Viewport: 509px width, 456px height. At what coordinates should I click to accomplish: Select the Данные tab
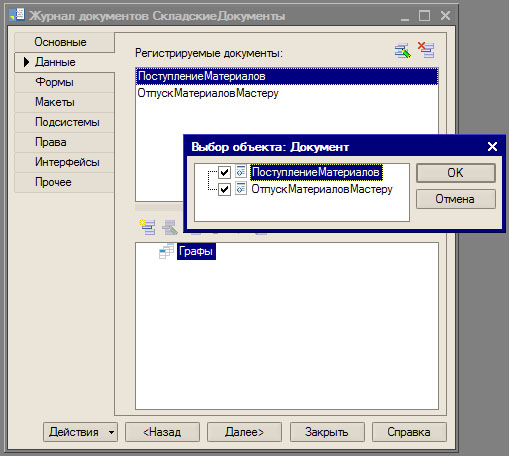pyautogui.click(x=65, y=62)
